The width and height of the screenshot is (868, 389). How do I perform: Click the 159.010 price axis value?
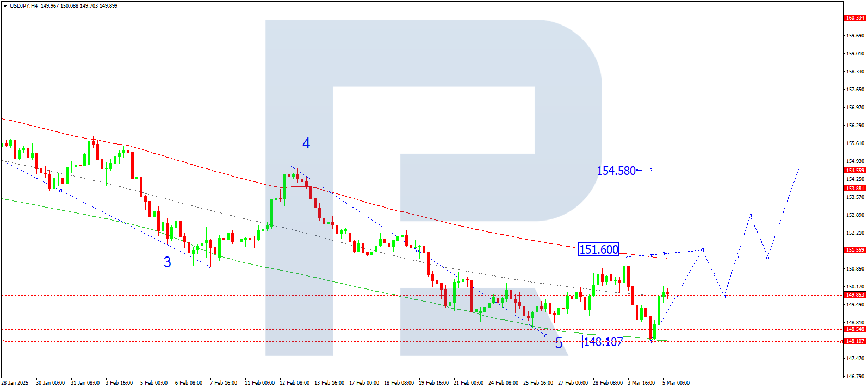[855, 54]
